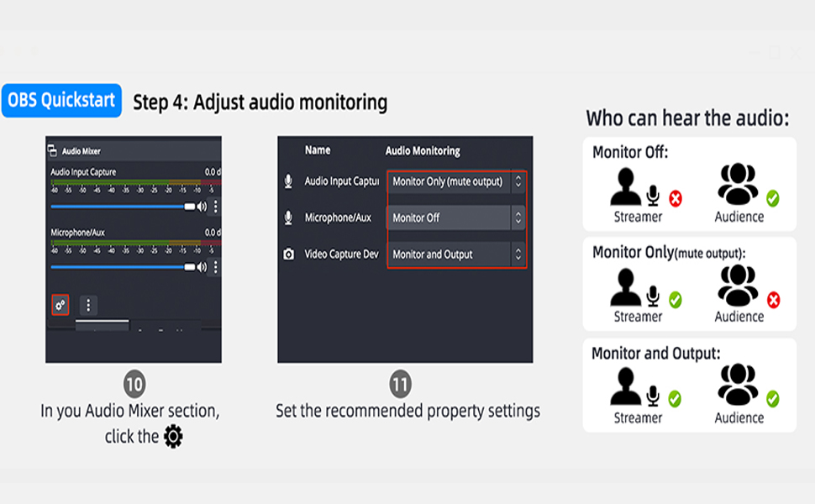Click the red X under Monitor Off
The height and width of the screenshot is (504, 815).
pos(676,198)
